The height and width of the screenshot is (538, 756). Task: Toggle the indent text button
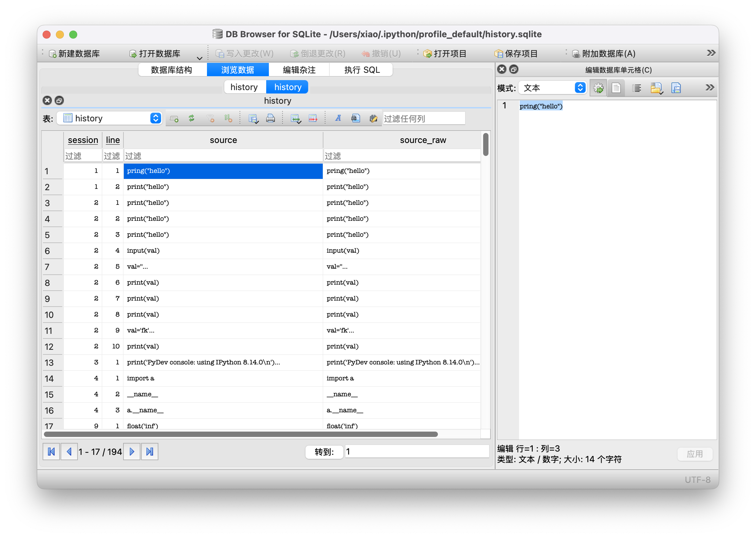point(637,88)
